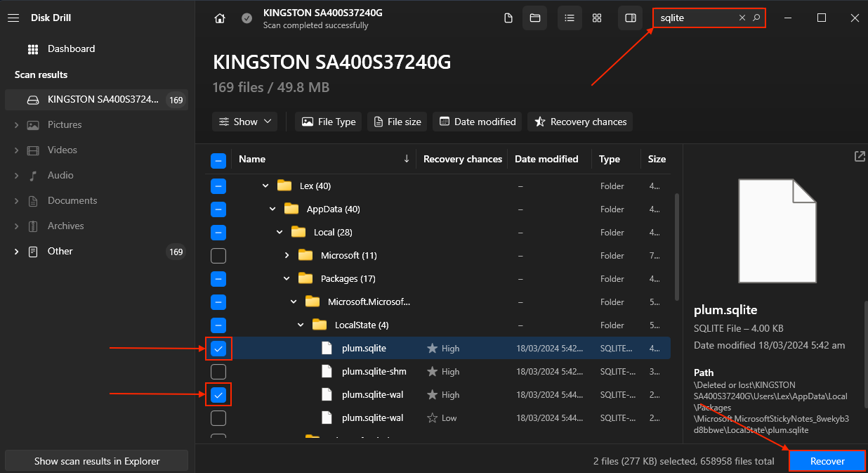The width and height of the screenshot is (868, 473).
Task: Expand the Pictures sidebar chevron
Action: [x=16, y=124]
